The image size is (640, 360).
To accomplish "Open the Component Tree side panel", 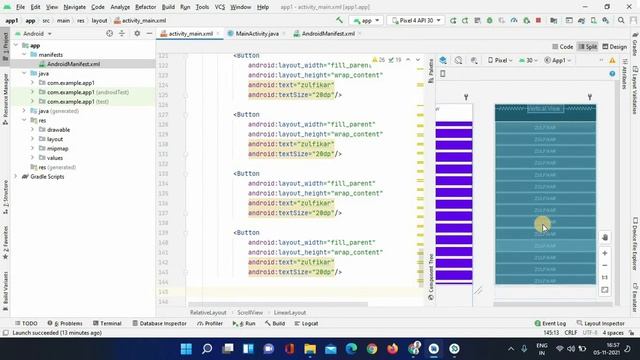I will coord(431,277).
